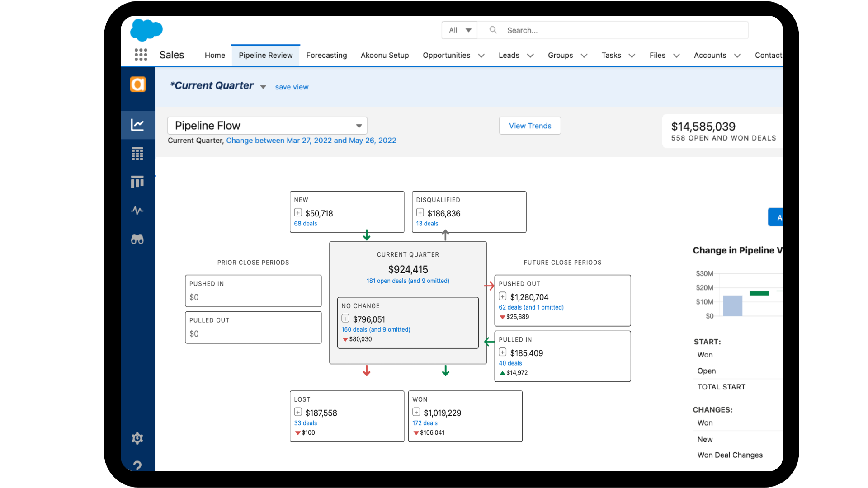Expand the Opportunities tab chevron
This screenshot has width=868, height=488.
[x=481, y=56]
